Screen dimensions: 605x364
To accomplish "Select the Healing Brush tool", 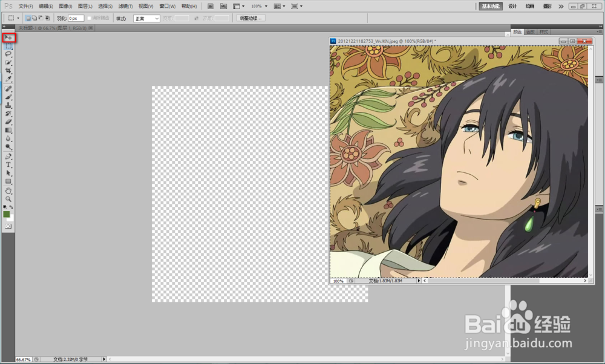I will point(8,89).
